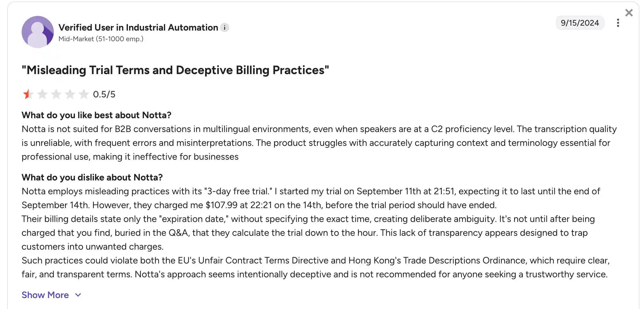Select the half-filled red first star
Viewport: 644px width, 309px height.
28,94
